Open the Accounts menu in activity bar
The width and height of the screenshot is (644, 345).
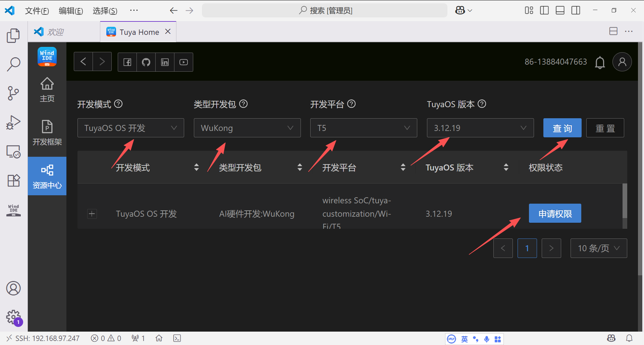13,288
